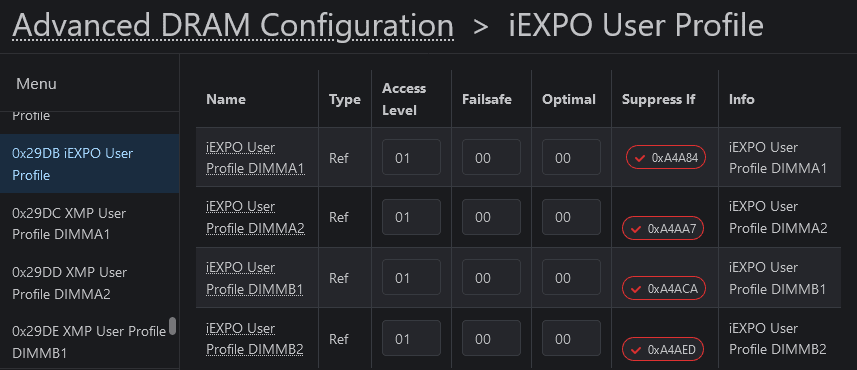The height and width of the screenshot is (370, 857).
Task: Go to 0x29DD XMP User Profile DIMMA2
Action: tap(90, 283)
